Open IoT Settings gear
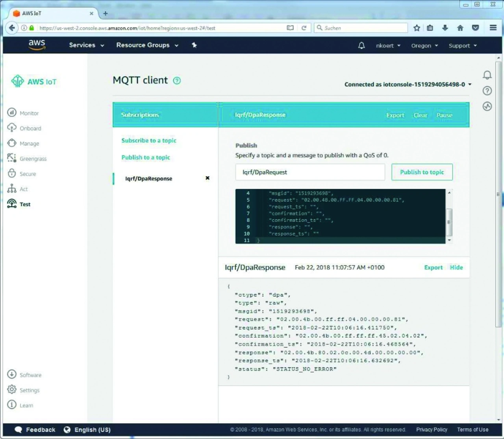Screen dimensions: 504x439 point(12,390)
